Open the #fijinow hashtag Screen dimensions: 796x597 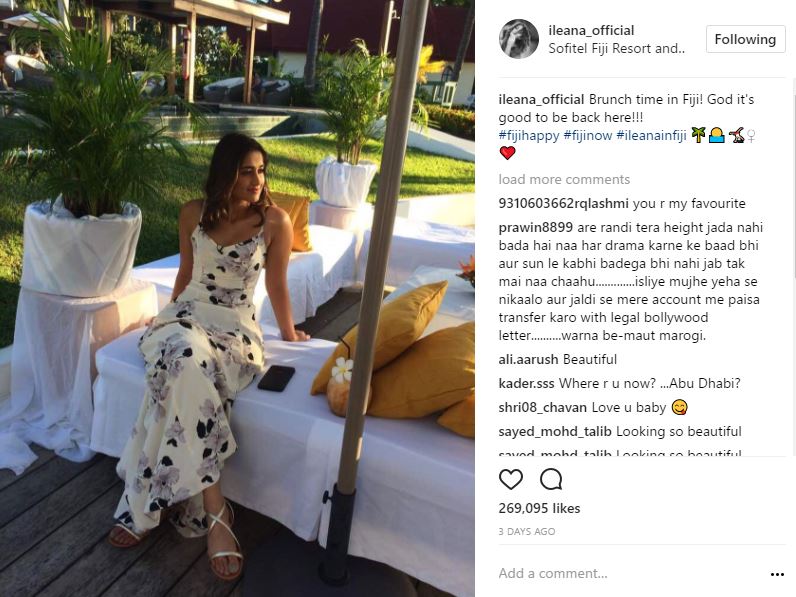coord(587,136)
